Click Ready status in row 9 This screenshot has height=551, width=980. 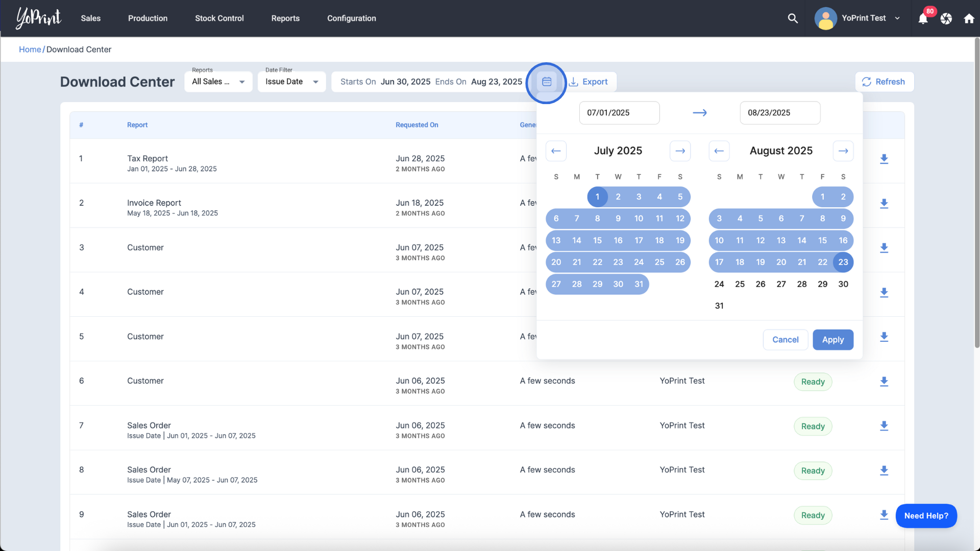click(813, 515)
